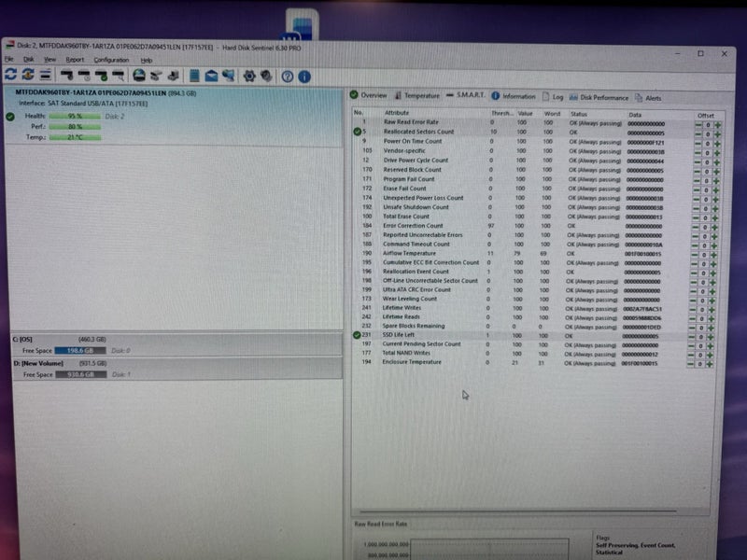The width and height of the screenshot is (747, 560).
Task: Select the 'Reported Uncorrectable Errors' row
Action: pos(532,235)
